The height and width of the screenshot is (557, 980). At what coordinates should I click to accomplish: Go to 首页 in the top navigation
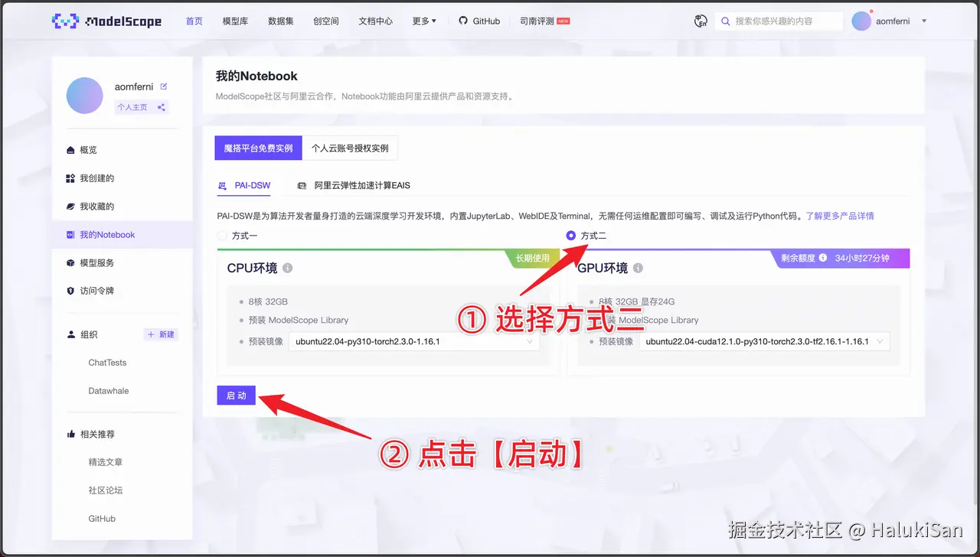click(194, 21)
